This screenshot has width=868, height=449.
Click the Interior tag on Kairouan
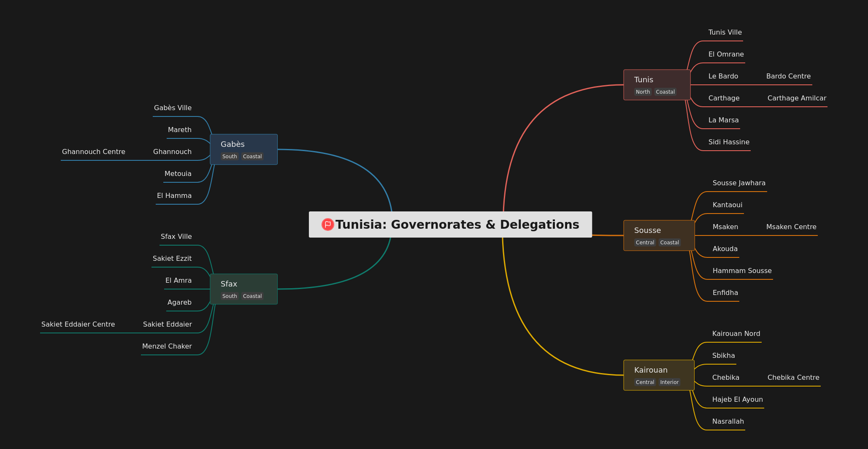tap(669, 382)
